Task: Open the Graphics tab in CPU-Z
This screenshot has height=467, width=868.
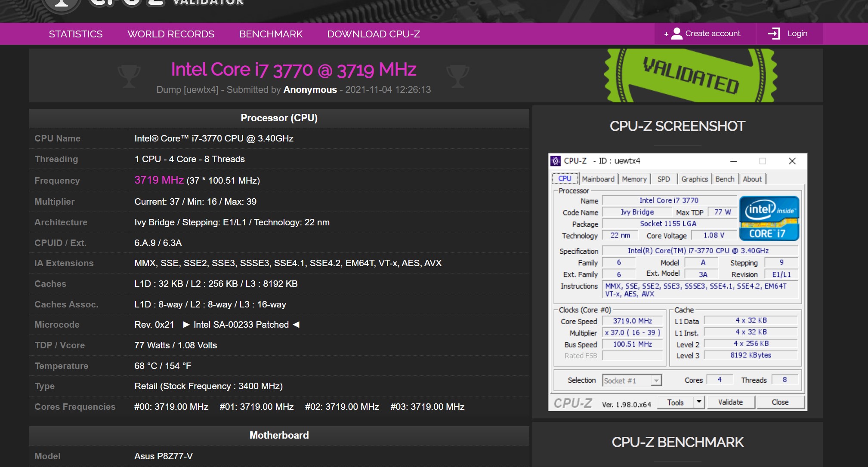Action: (x=695, y=179)
